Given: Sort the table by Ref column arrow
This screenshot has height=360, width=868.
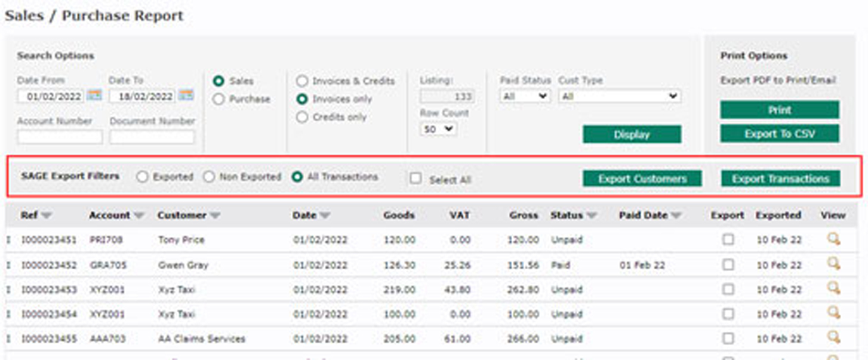Looking at the screenshot, I should click(47, 216).
